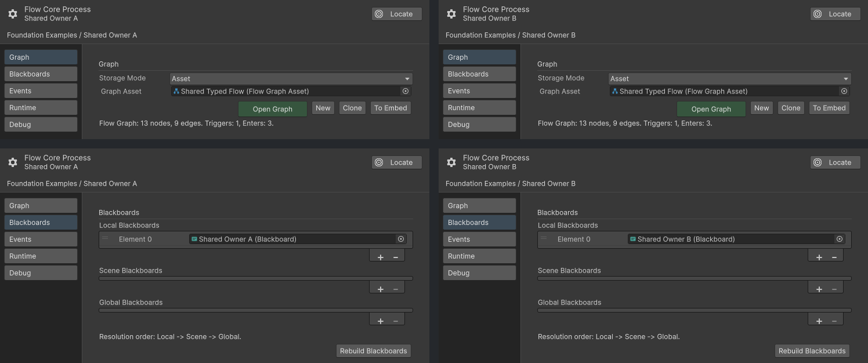Select Events tab in Shared Owner B Blackboards-view panel
The image size is (868, 363).
[x=479, y=239]
